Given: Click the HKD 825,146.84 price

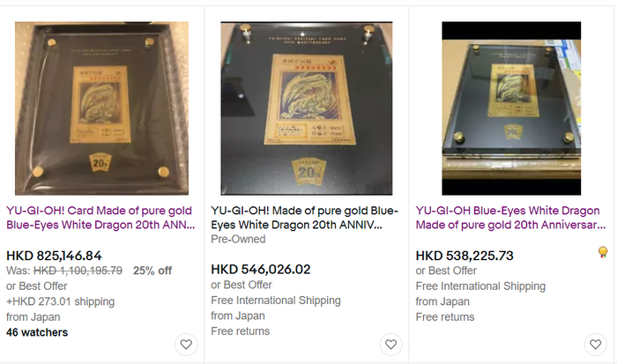Looking at the screenshot, I should 54,256.
